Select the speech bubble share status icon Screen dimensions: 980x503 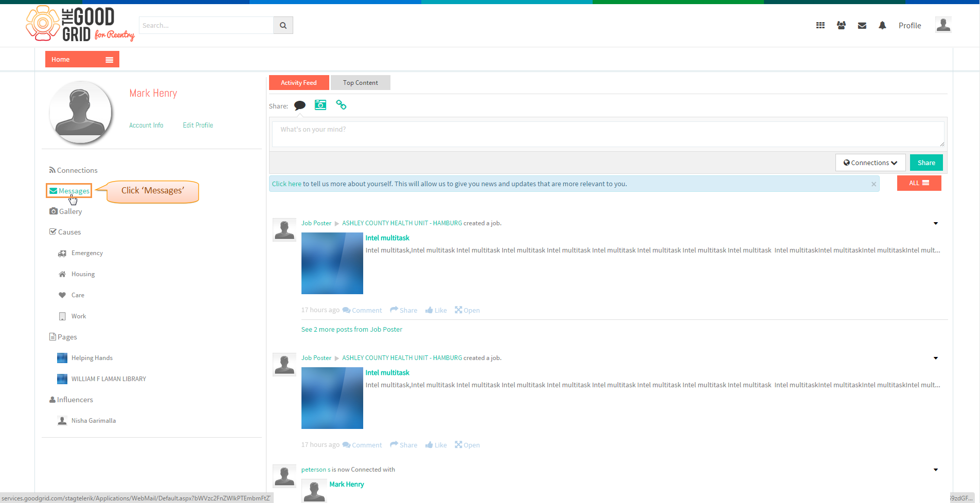300,105
